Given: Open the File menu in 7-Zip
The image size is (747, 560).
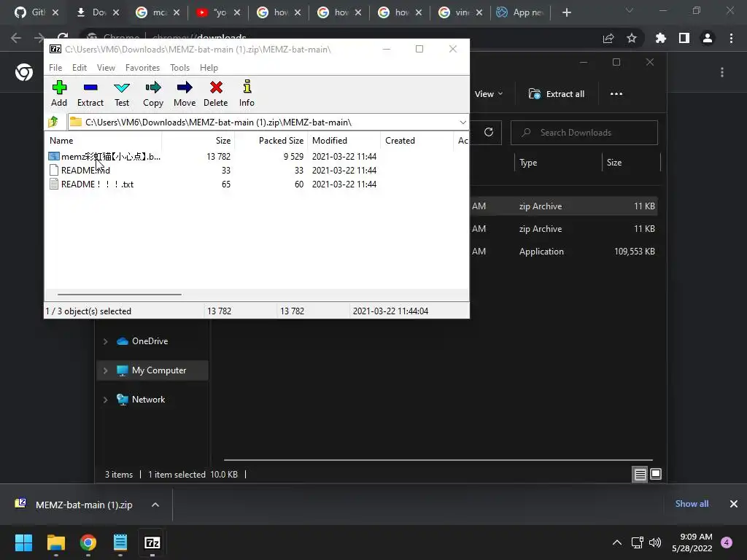Looking at the screenshot, I should (x=55, y=68).
